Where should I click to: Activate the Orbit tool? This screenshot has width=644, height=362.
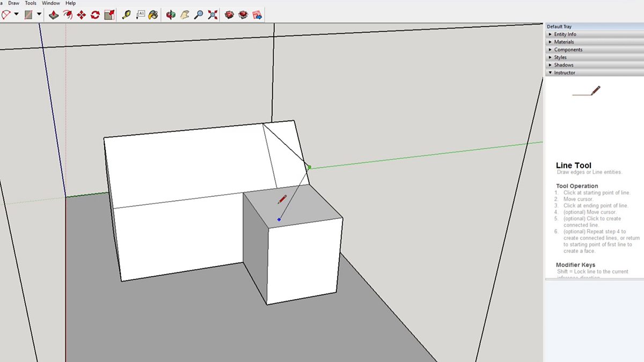(171, 15)
